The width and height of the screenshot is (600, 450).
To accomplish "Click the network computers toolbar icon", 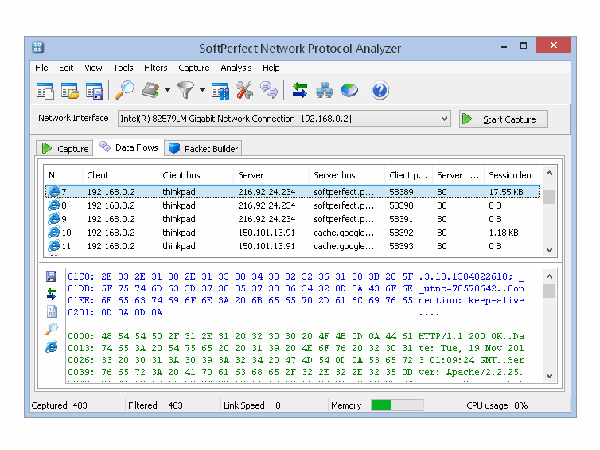I will 324,91.
